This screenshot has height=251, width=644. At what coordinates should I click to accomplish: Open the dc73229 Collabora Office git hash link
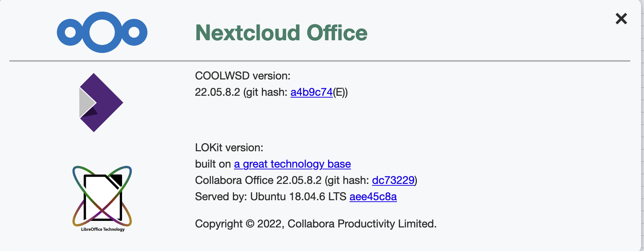click(x=393, y=180)
